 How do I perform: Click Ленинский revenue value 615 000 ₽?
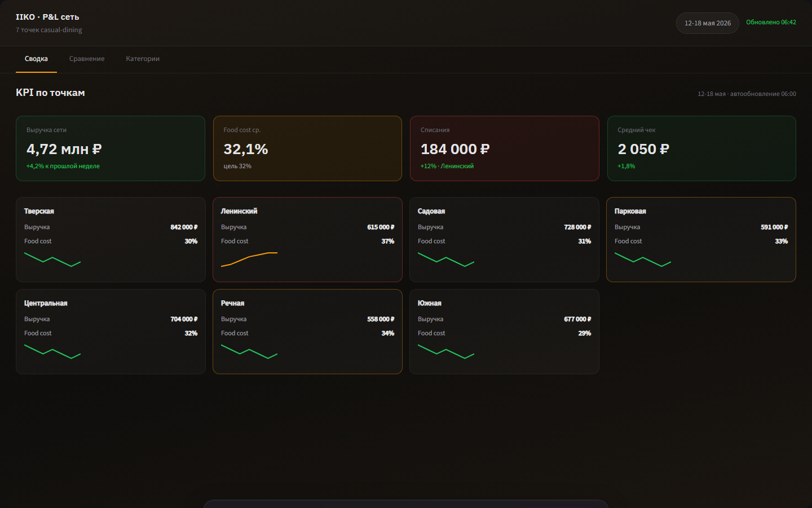coord(381,227)
